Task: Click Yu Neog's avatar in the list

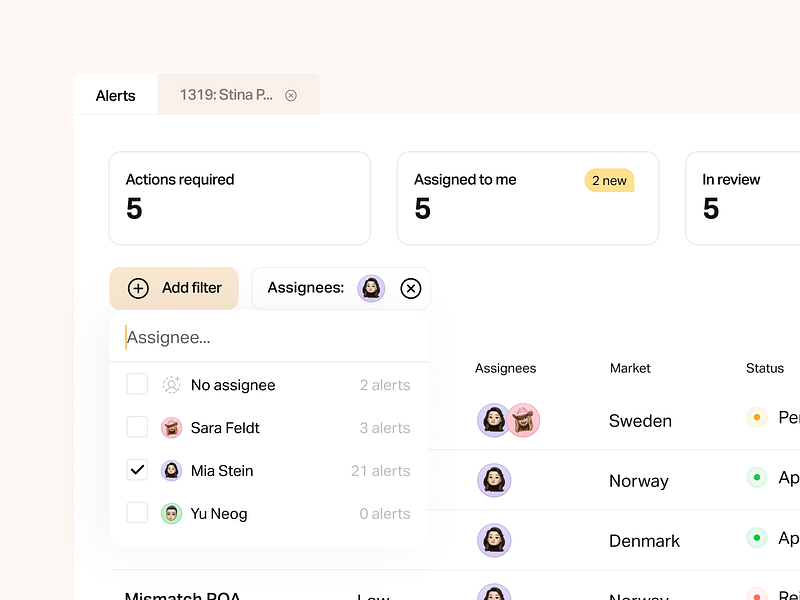Action: 170,513
